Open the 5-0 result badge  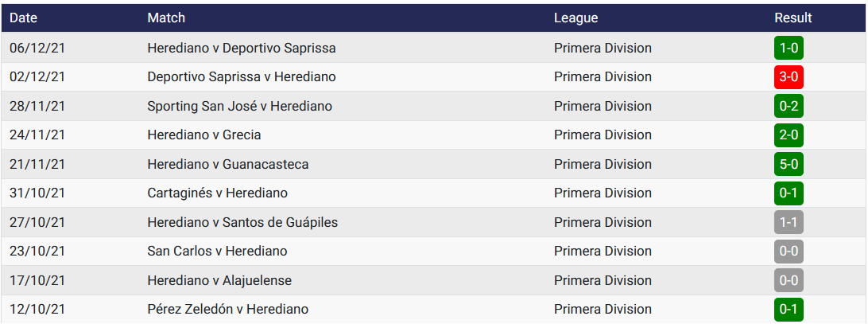789,164
